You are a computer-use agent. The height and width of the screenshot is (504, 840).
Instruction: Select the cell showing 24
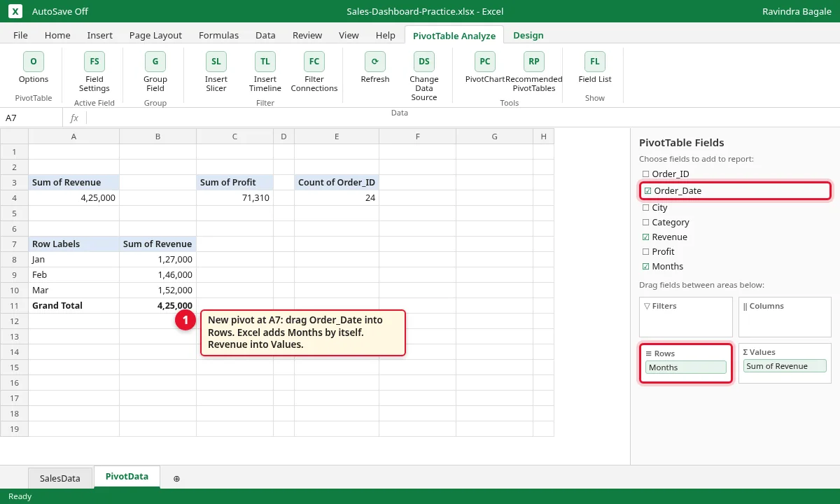(x=337, y=197)
